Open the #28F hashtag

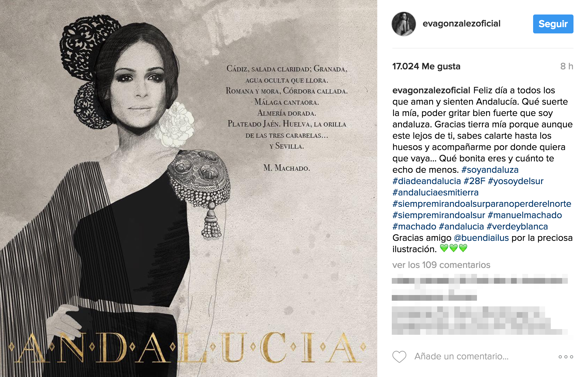474,181
